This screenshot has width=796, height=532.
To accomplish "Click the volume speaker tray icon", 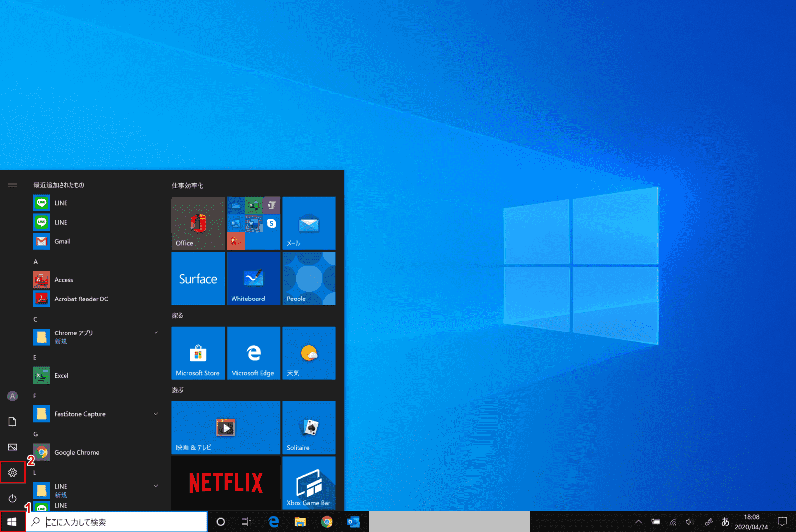I will point(690,522).
